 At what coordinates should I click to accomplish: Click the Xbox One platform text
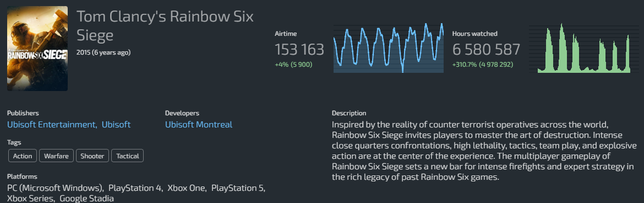coord(187,188)
